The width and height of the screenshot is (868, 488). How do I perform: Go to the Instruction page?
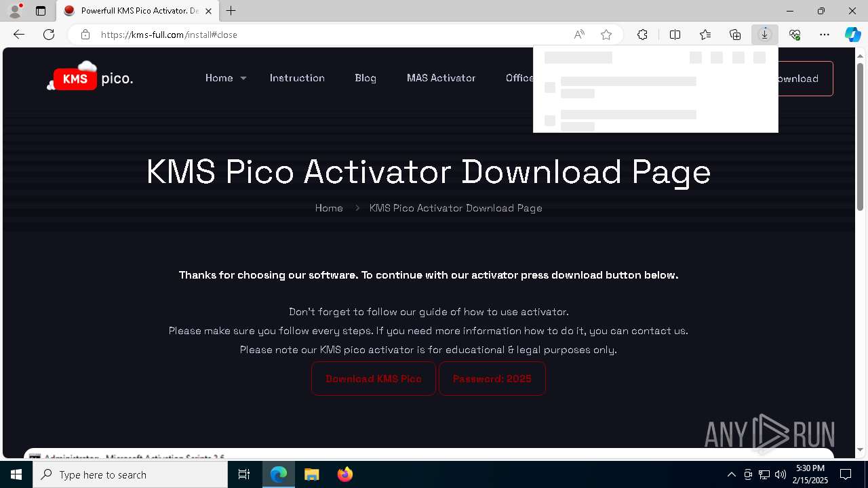[297, 78]
